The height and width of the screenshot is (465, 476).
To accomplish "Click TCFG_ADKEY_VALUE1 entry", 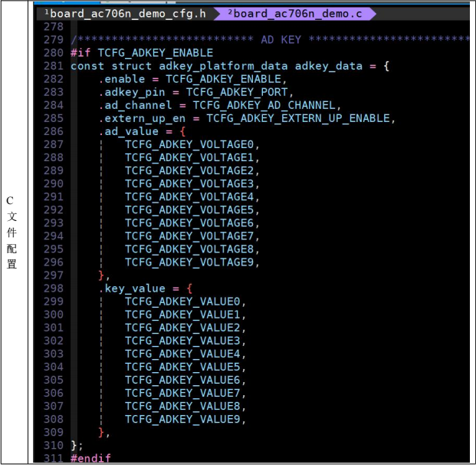I will pos(182,315).
